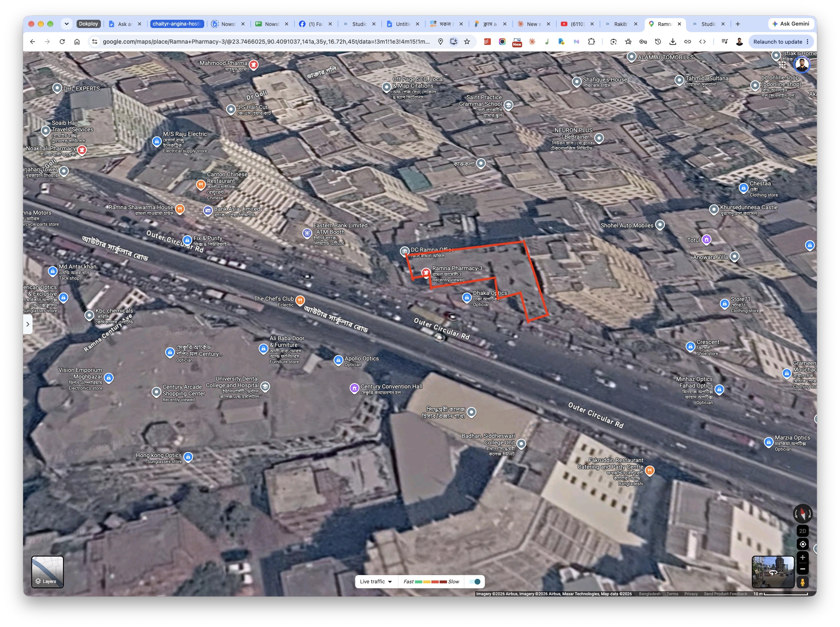Open the Layers map type switcher
840x627 pixels.
(47, 572)
